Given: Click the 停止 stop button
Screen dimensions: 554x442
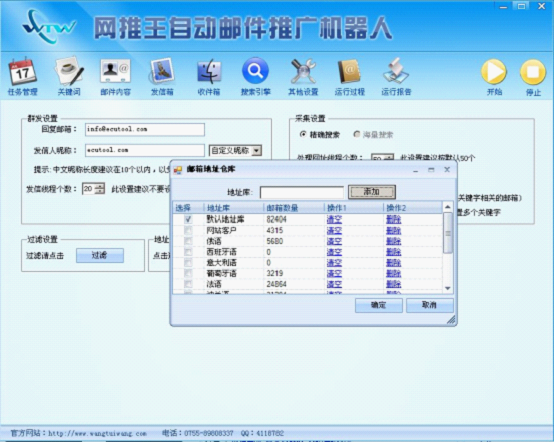Looking at the screenshot, I should (x=533, y=72).
